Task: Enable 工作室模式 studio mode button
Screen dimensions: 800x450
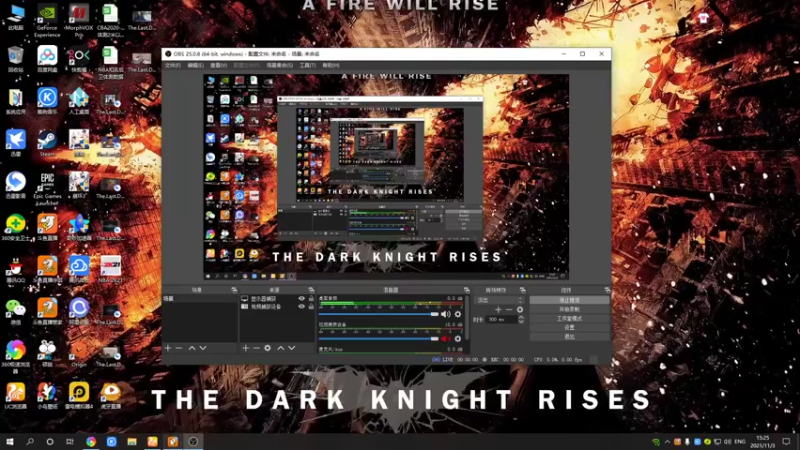Action: [x=569, y=318]
